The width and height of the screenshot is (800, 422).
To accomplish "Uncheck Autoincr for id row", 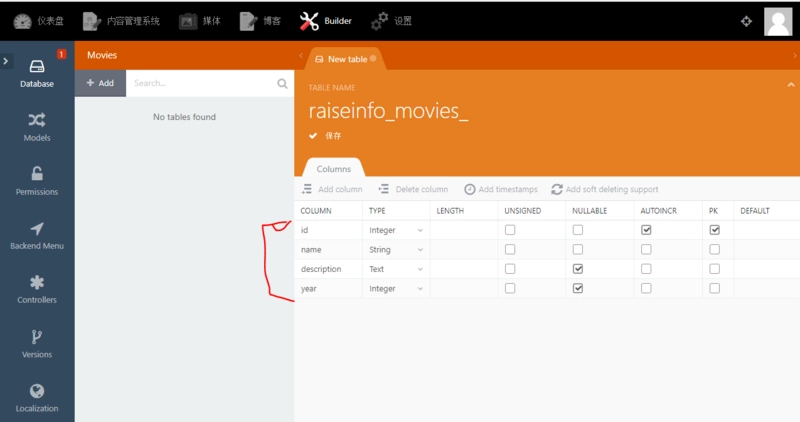I will click(x=646, y=230).
